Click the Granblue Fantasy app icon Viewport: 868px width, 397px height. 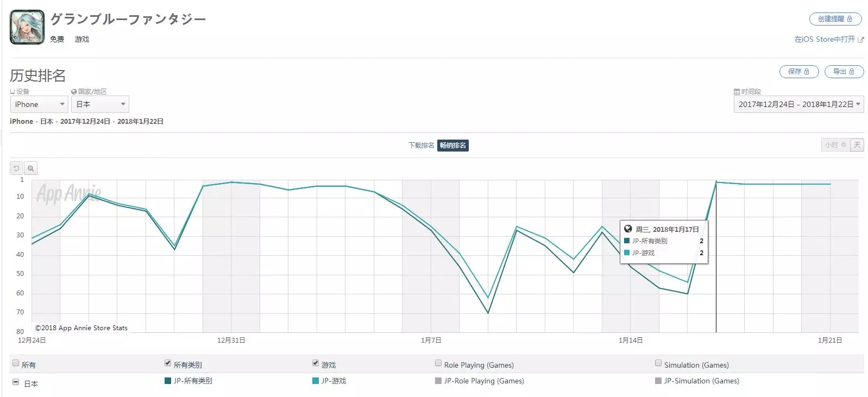pyautogui.click(x=27, y=27)
